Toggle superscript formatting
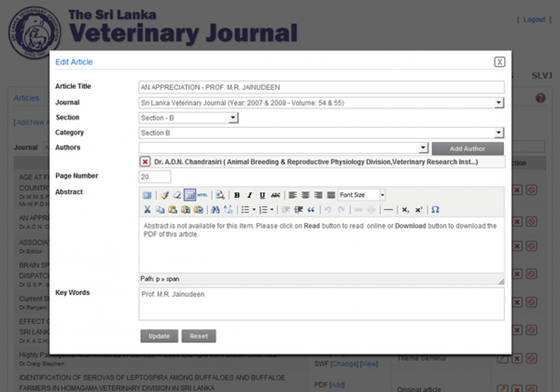The image size is (560, 392). [419, 209]
